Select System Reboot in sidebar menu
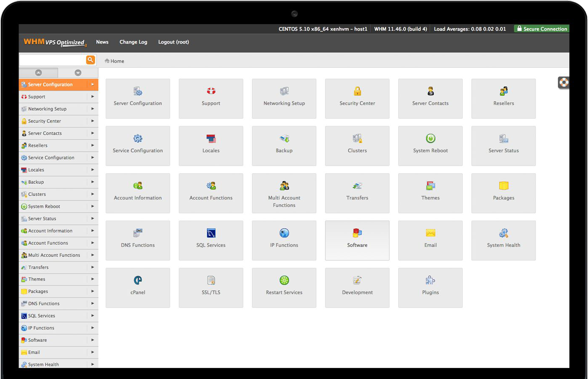This screenshot has width=588, height=379. [58, 207]
